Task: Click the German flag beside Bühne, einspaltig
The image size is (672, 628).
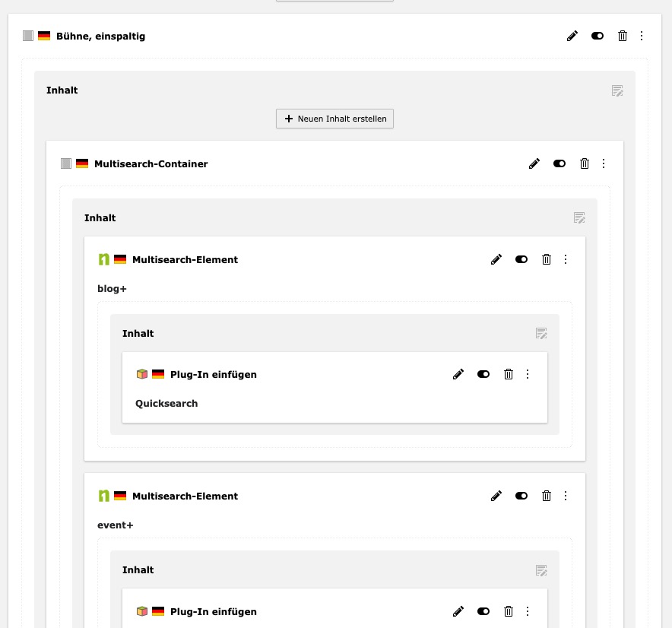Action: pyautogui.click(x=44, y=36)
